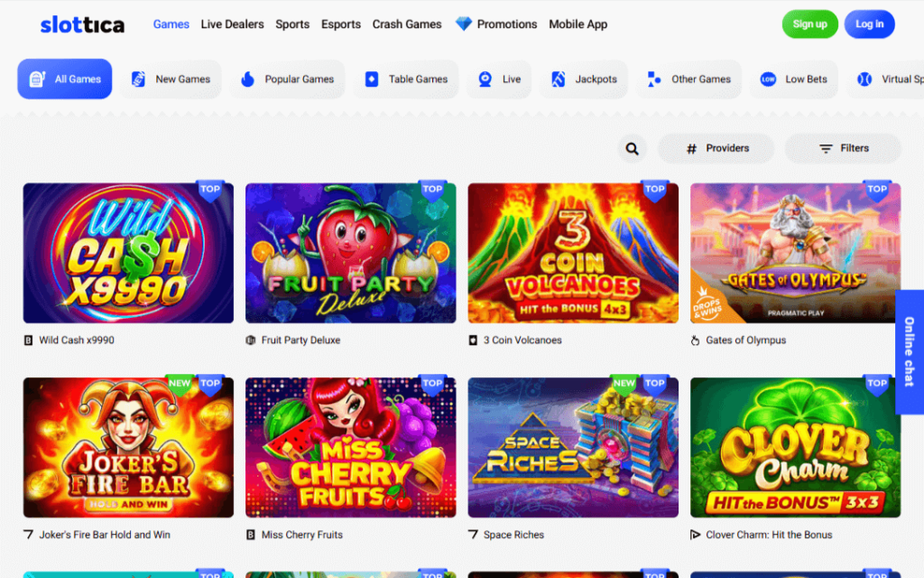Launch Clover Charm thumbnail
This screenshot has width=924, height=578.
coord(795,448)
